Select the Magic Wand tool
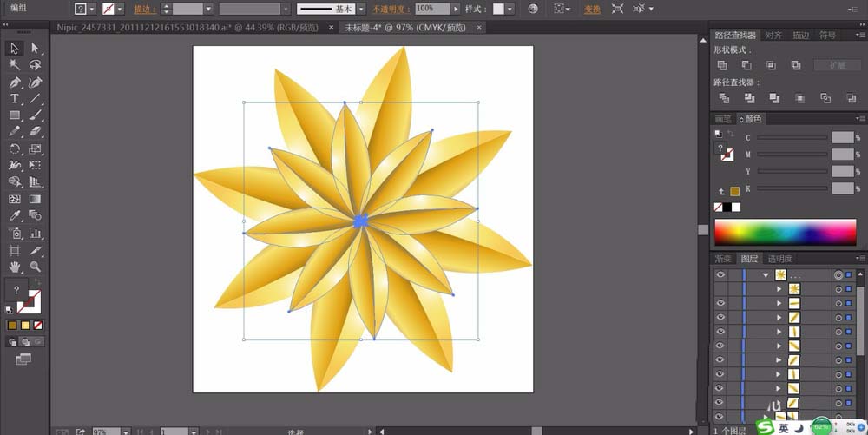Viewport: 868px width, 435px height. [15, 65]
